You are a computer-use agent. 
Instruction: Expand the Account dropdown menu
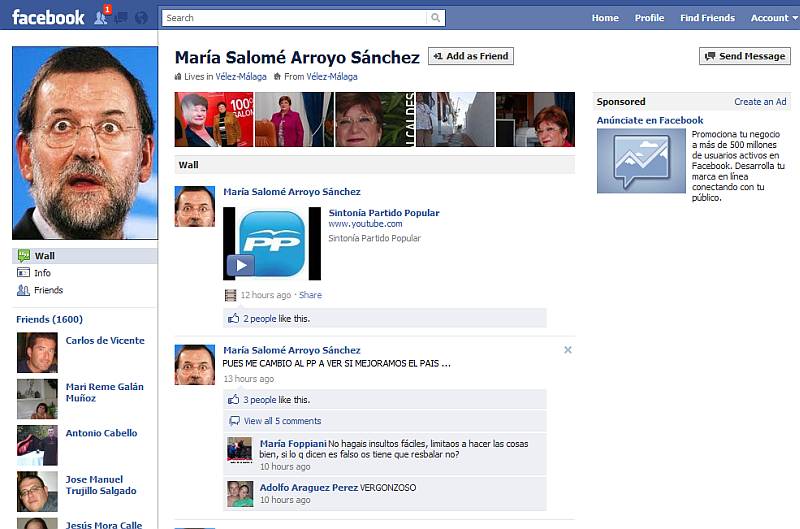tap(773, 18)
